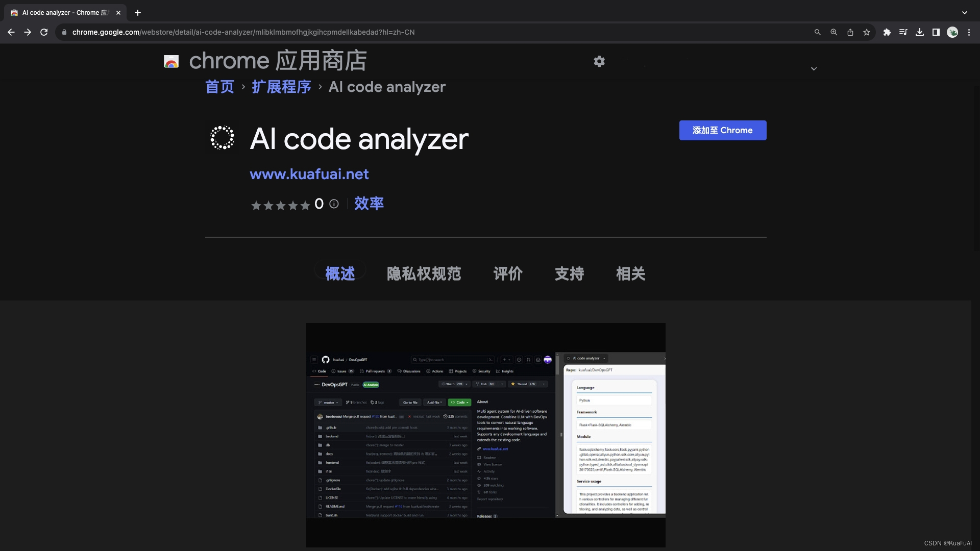Reload the current page

[44, 32]
